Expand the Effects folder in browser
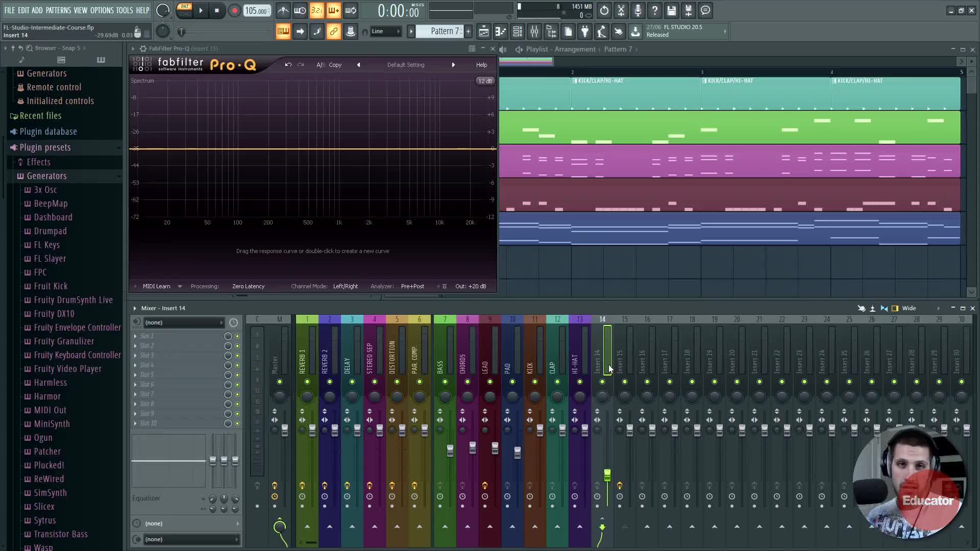Image resolution: width=980 pixels, height=551 pixels. click(x=38, y=162)
